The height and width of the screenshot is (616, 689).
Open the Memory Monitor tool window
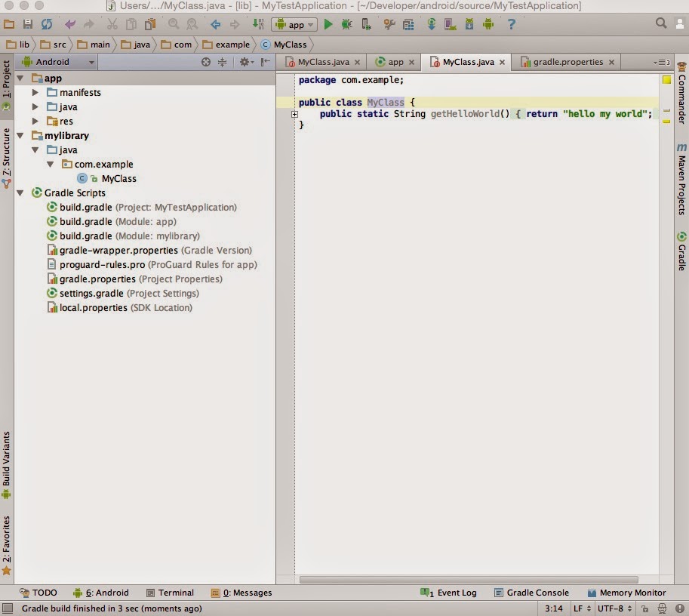[x=626, y=593]
